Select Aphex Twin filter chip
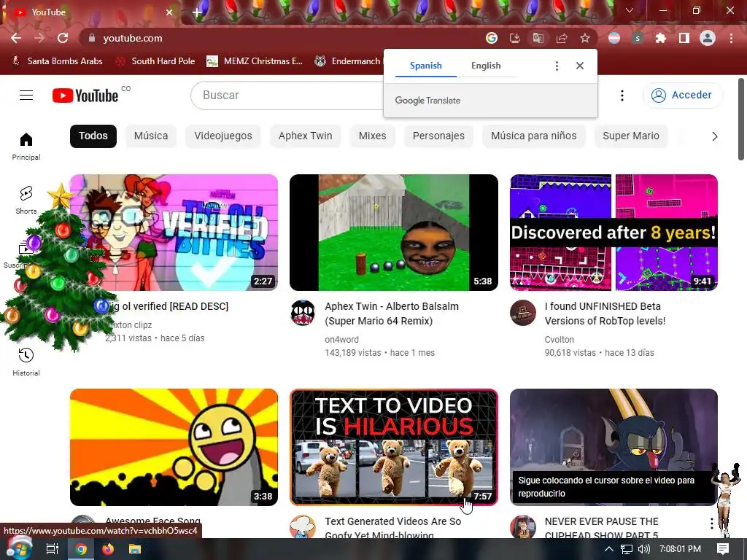Viewport: 747px width, 560px height. 306,136
